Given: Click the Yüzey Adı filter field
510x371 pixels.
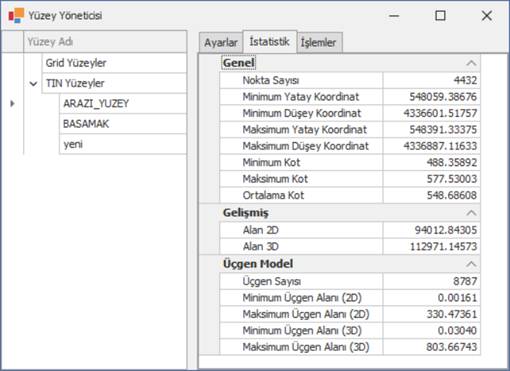Looking at the screenshot, I should coord(105,42).
